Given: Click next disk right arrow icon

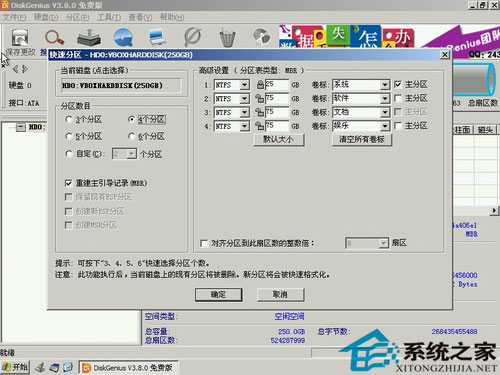Looking at the screenshot, I should (25, 69).
